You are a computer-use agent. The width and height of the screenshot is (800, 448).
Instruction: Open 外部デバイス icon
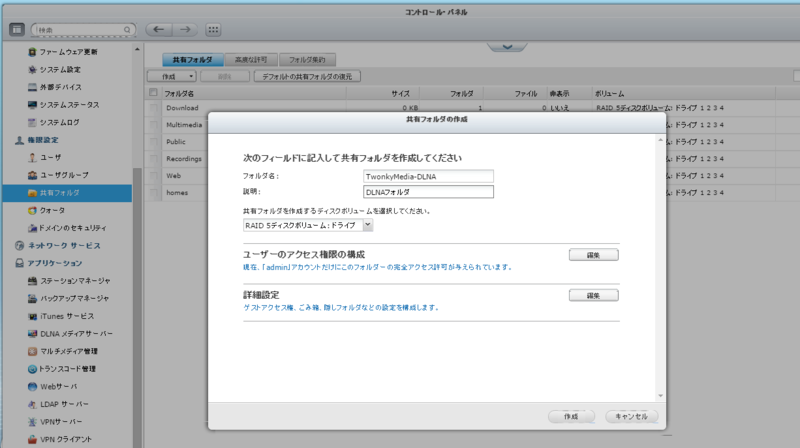[x=33, y=87]
